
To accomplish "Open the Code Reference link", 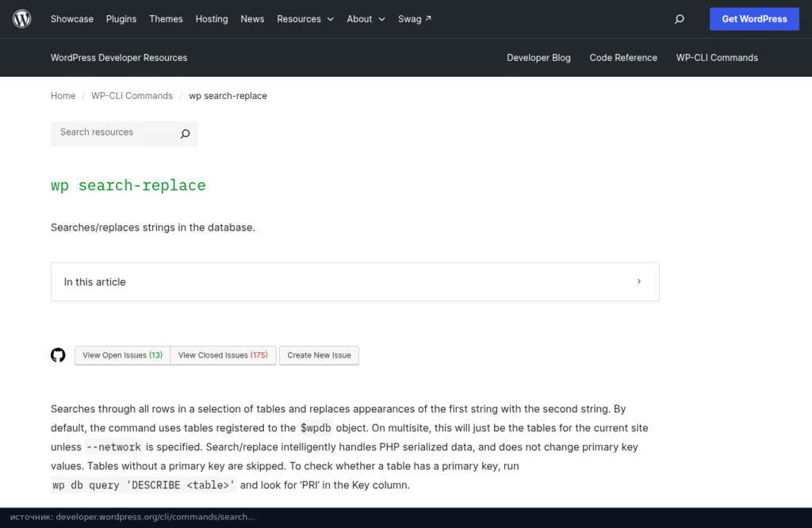I will [x=623, y=58].
